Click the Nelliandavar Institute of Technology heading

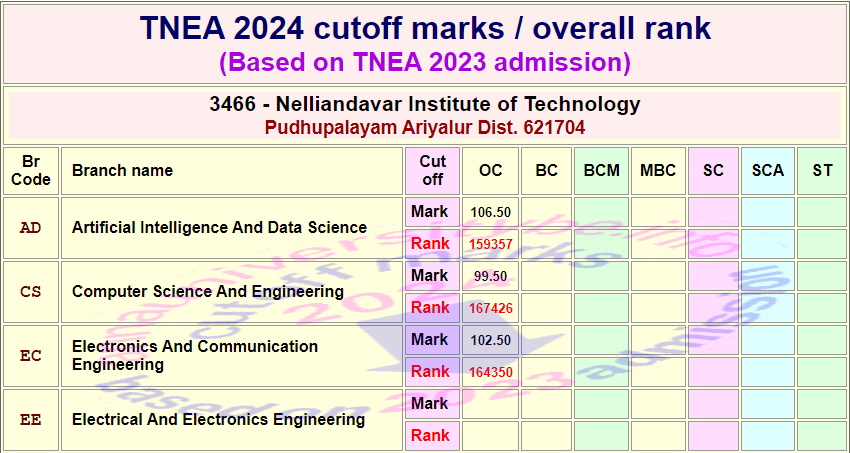pos(425,104)
